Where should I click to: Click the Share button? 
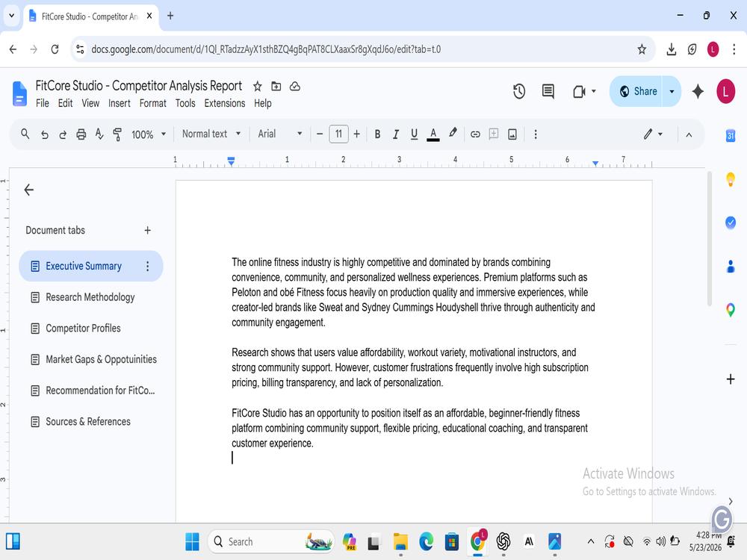(637, 91)
